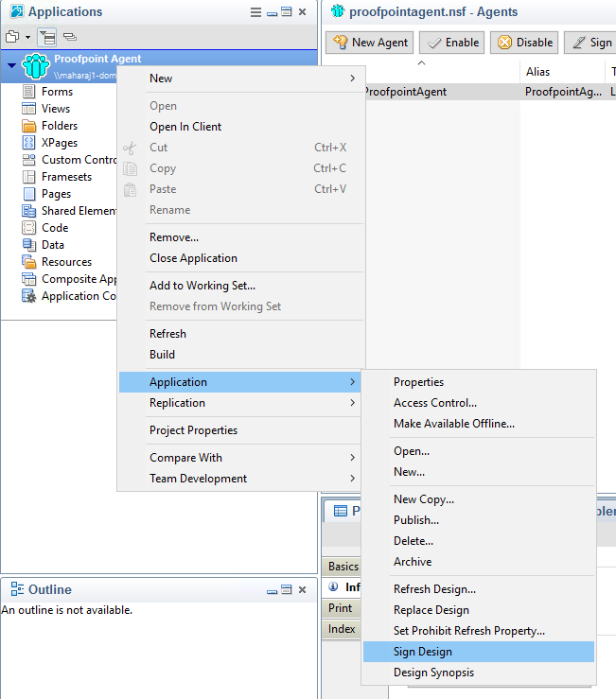Click the Data icon
616x699 pixels.
(x=28, y=245)
